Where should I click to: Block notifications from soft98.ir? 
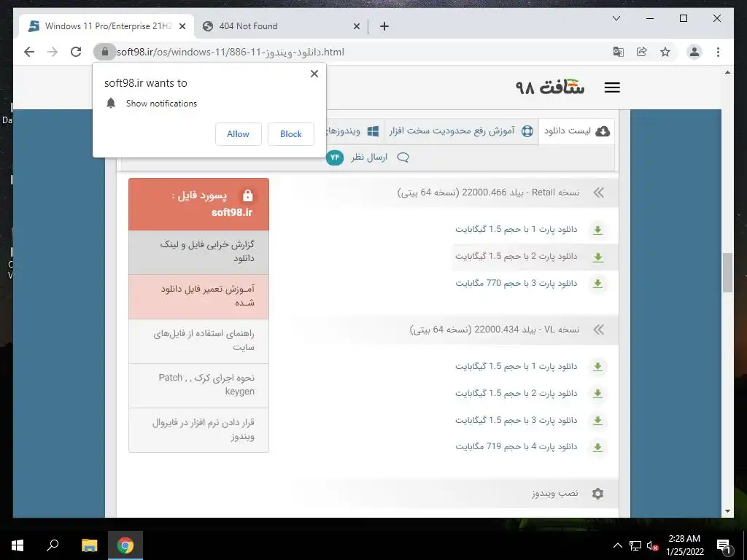click(290, 134)
